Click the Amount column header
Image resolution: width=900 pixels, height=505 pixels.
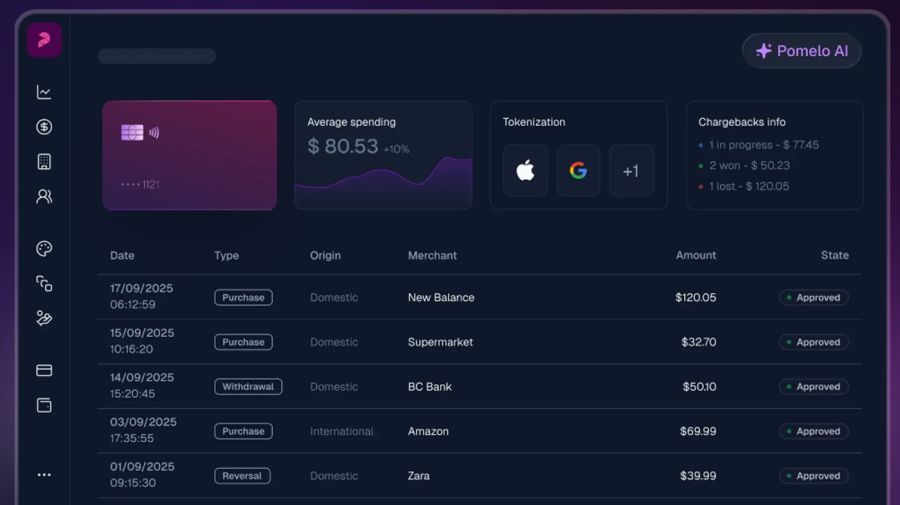click(x=696, y=255)
